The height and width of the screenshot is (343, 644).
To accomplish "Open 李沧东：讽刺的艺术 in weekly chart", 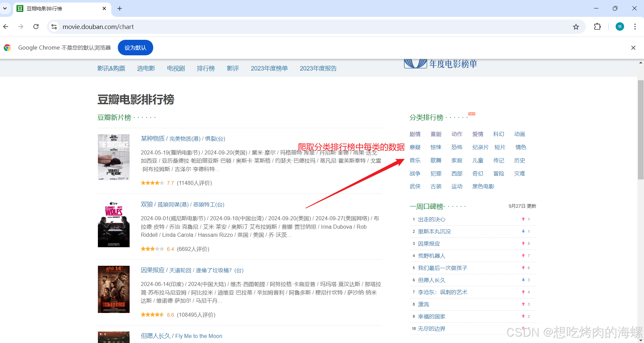I will (443, 292).
